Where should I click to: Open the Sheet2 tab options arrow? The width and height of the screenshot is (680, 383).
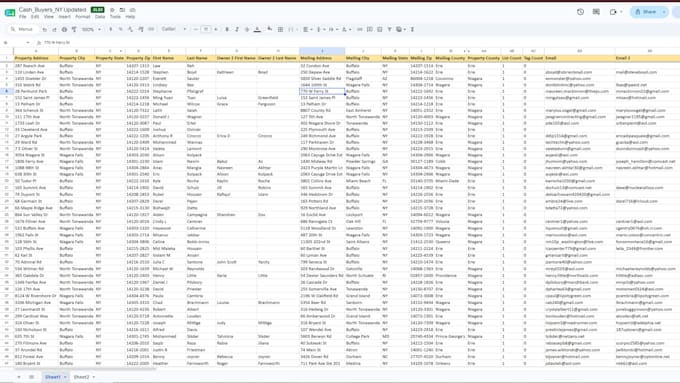(x=94, y=377)
